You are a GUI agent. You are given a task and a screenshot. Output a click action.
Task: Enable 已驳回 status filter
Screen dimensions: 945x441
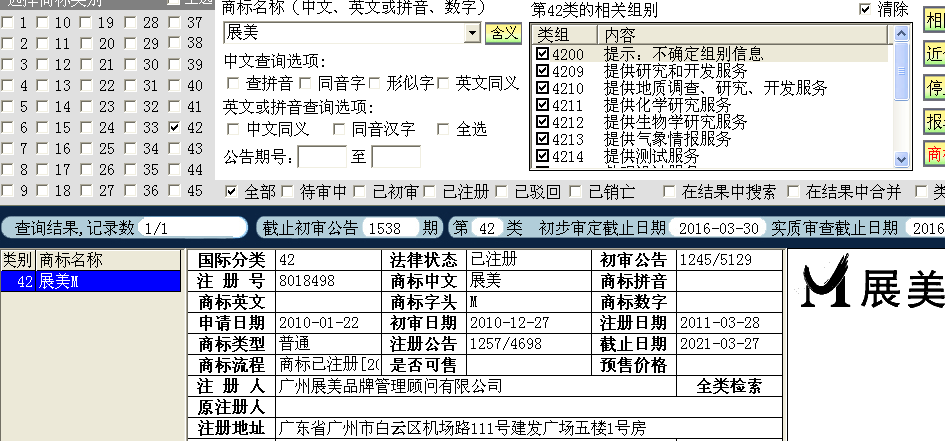501,192
